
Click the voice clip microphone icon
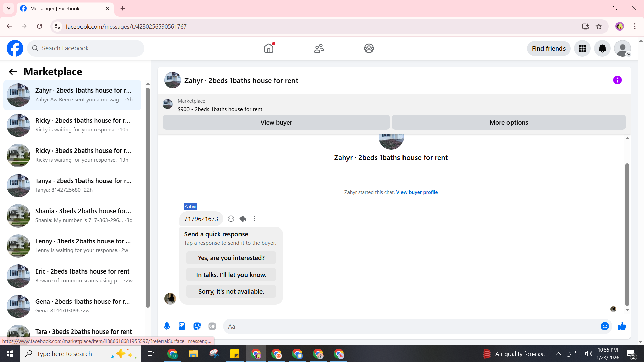pos(167,326)
